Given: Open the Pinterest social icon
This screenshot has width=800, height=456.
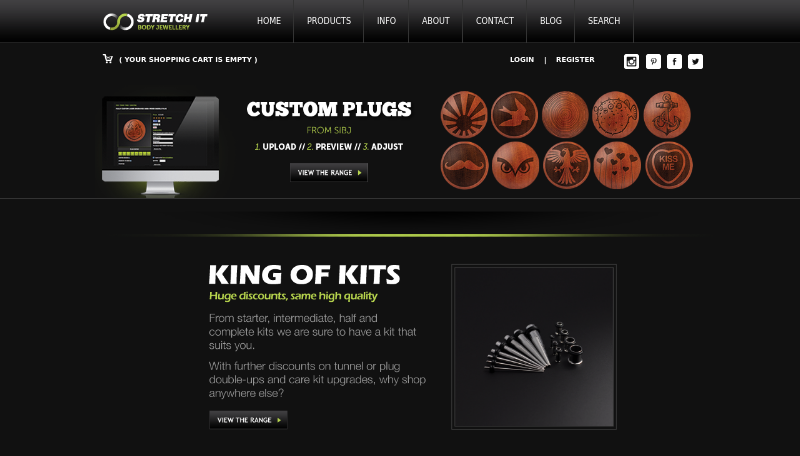Looking at the screenshot, I should pyautogui.click(x=653, y=61).
